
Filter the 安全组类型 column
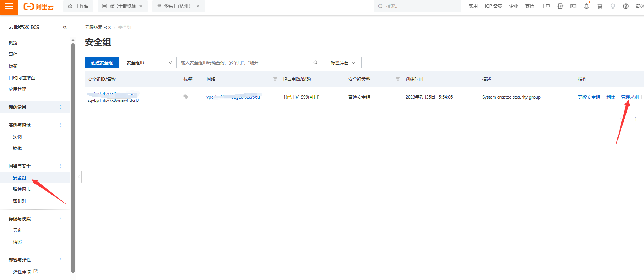point(398,79)
